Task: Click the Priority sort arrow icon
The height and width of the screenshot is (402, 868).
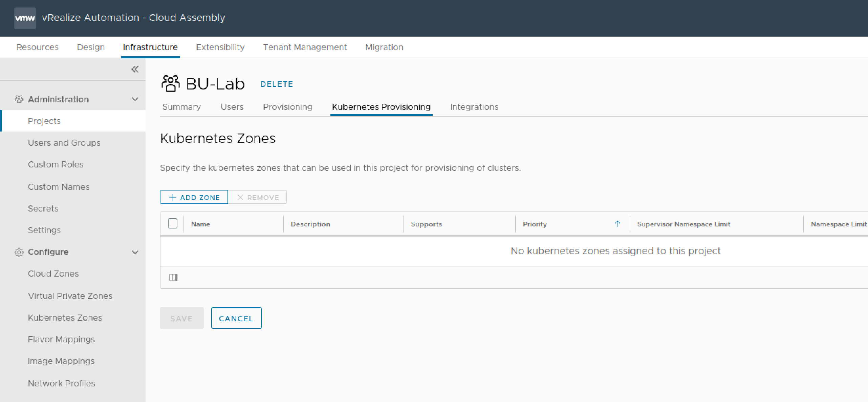Action: tap(617, 224)
